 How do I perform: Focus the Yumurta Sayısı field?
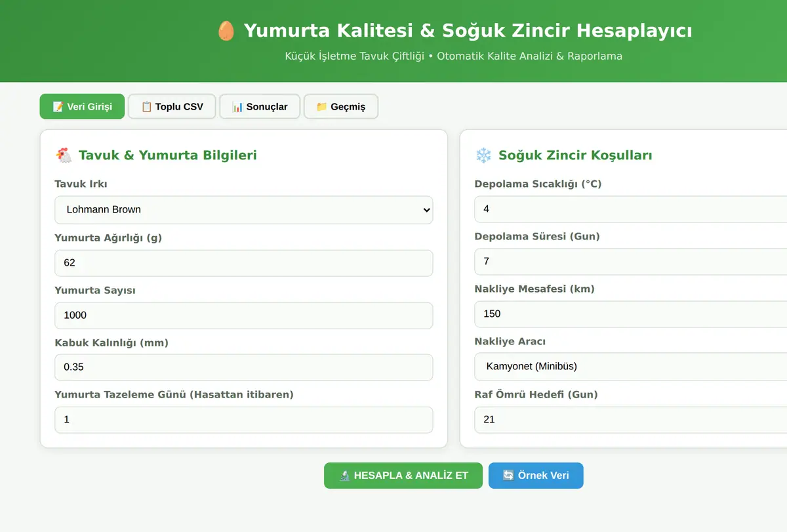pos(244,316)
